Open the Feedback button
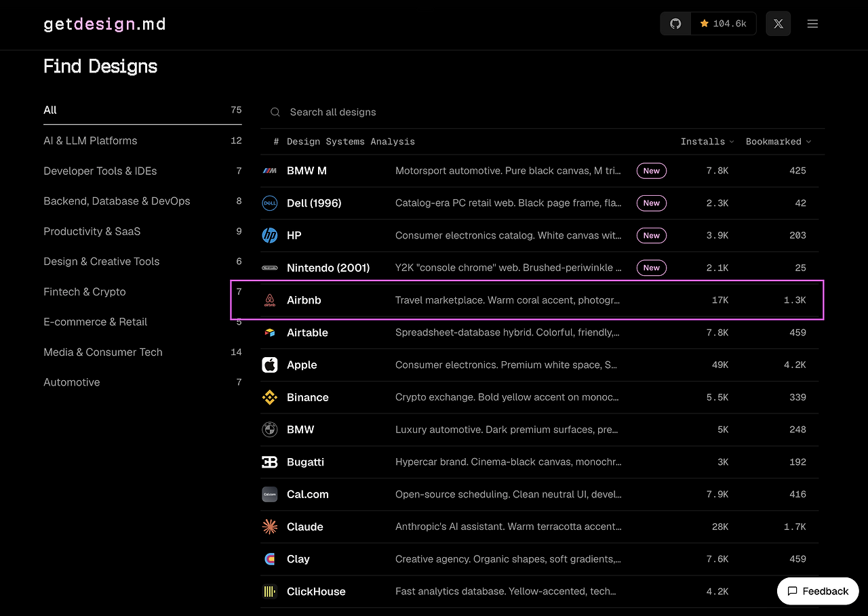This screenshot has height=616, width=868. 818,591
